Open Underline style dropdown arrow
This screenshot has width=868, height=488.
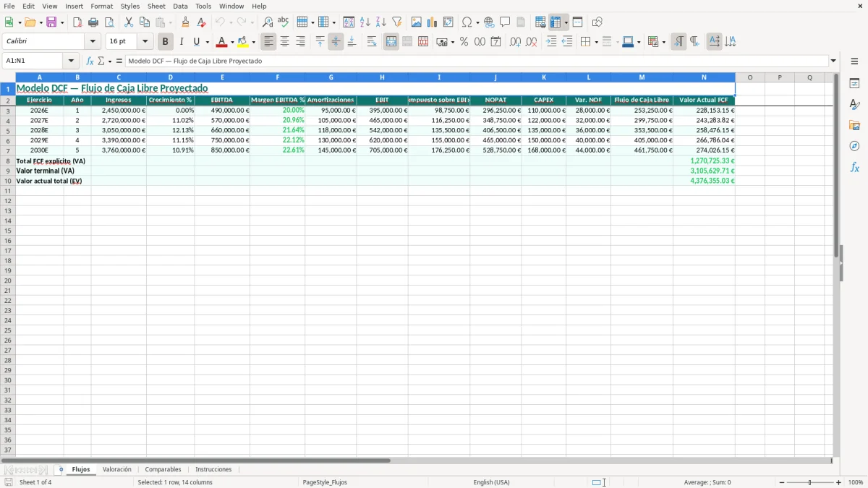[206, 42]
